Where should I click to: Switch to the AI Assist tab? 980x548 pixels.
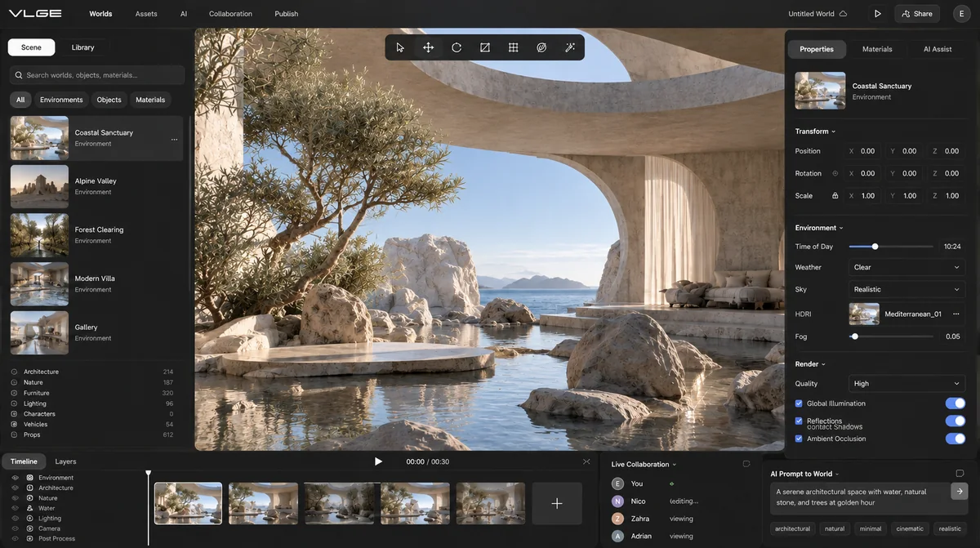point(938,49)
